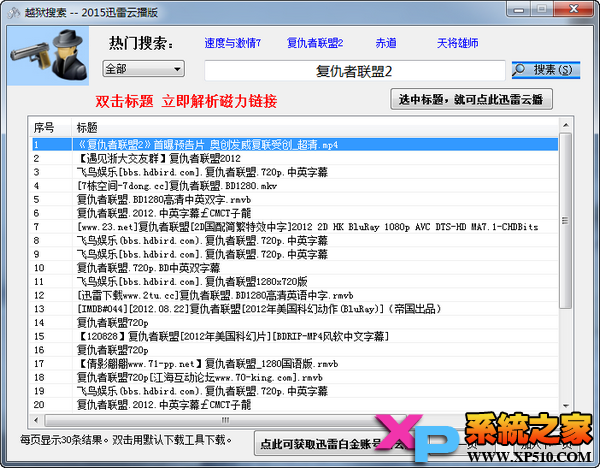The image size is (600, 468).
Task: Click the vertical scrollbar thumb
Action: coord(565,220)
